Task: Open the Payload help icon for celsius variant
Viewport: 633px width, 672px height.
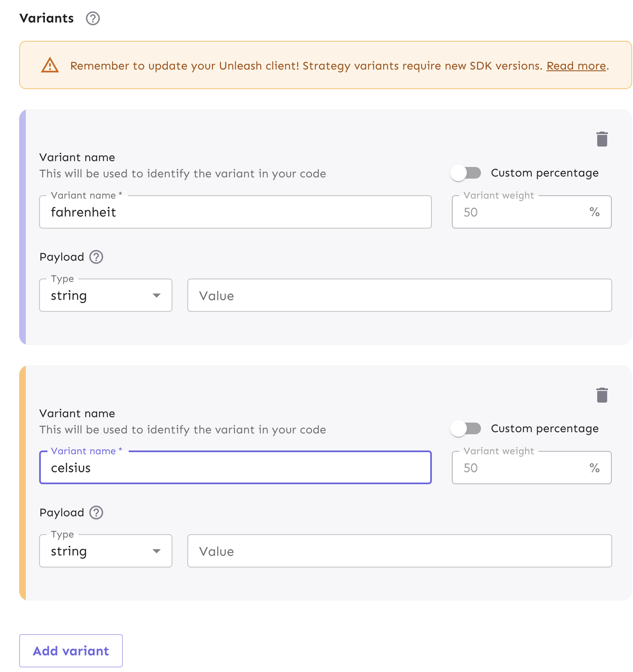Action: [x=96, y=513]
